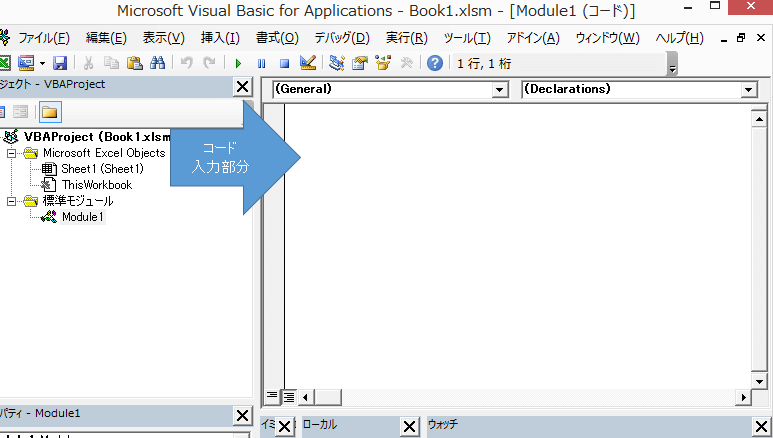Click the Cut scissors icon

[x=88, y=63]
